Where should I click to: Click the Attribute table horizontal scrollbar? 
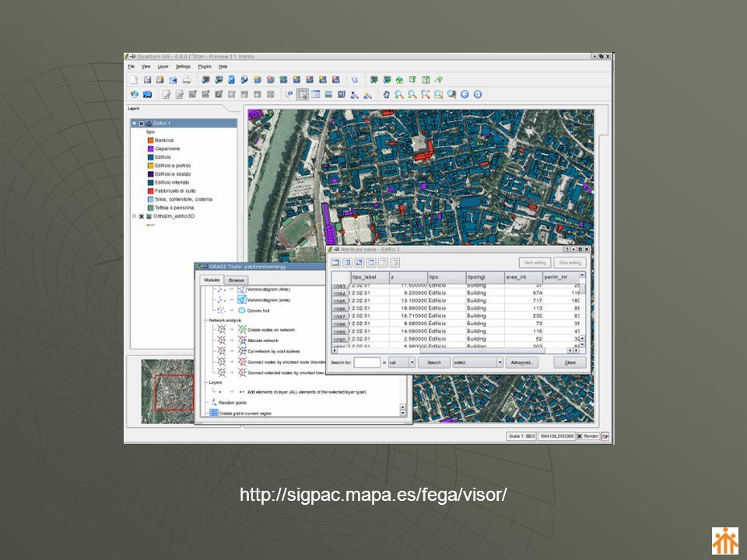(454, 351)
